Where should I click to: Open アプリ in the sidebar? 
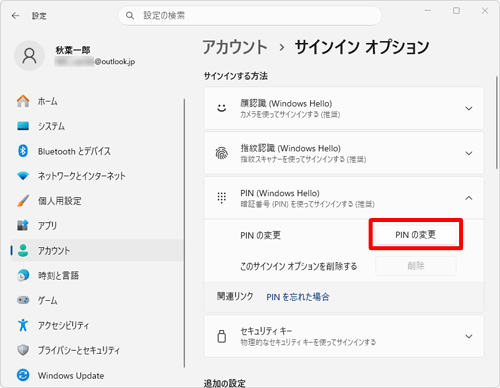(x=97, y=226)
